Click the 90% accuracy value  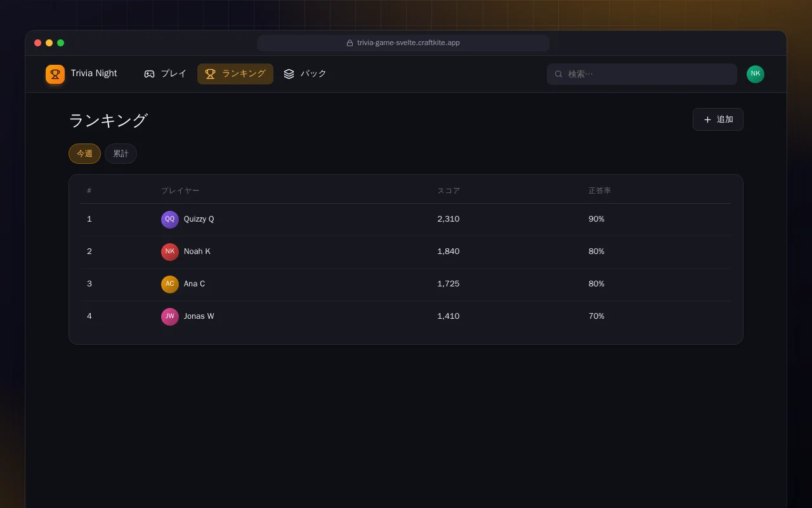click(596, 219)
